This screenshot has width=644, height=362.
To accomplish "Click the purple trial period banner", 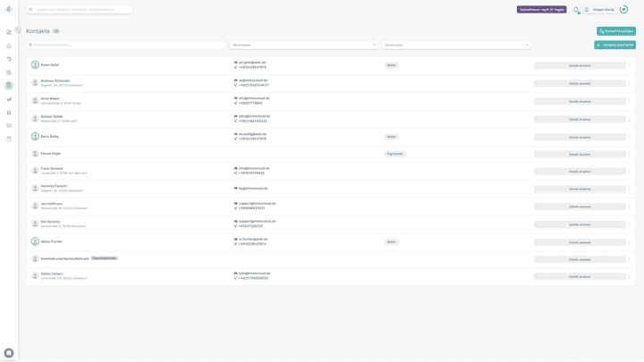I will (x=541, y=10).
